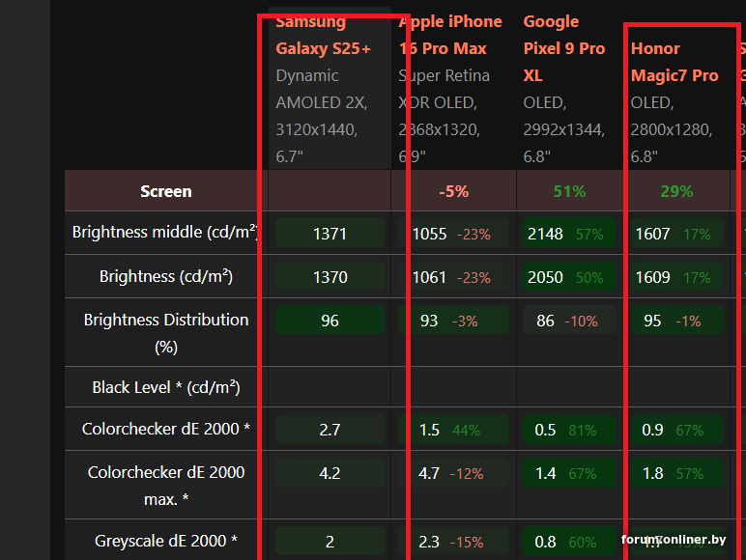
Task: Open the Apple iPhone 16 Pro Max link
Action: click(450, 35)
